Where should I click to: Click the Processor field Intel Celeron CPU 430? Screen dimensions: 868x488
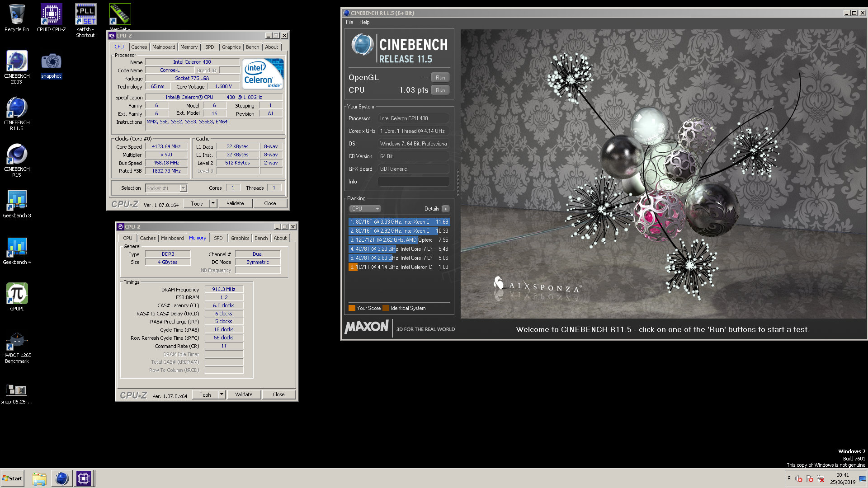(x=413, y=118)
